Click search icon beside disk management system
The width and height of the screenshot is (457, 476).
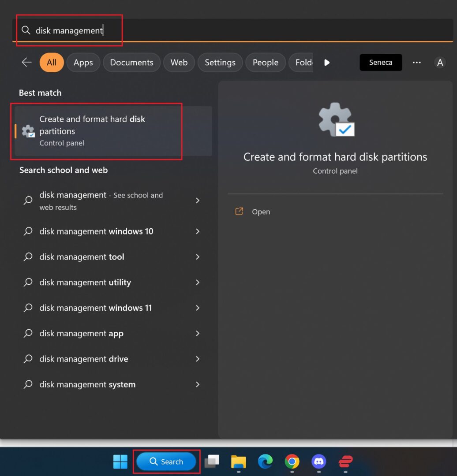28,384
